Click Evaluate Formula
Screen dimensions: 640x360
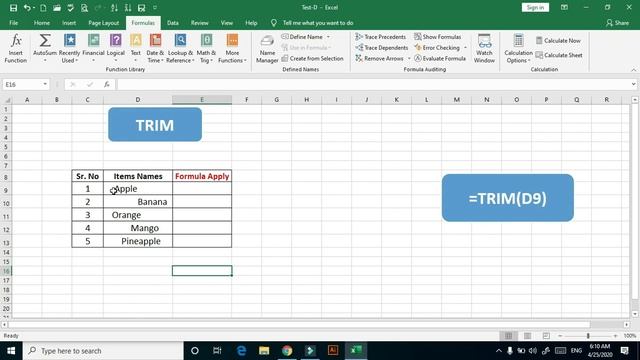point(440,59)
